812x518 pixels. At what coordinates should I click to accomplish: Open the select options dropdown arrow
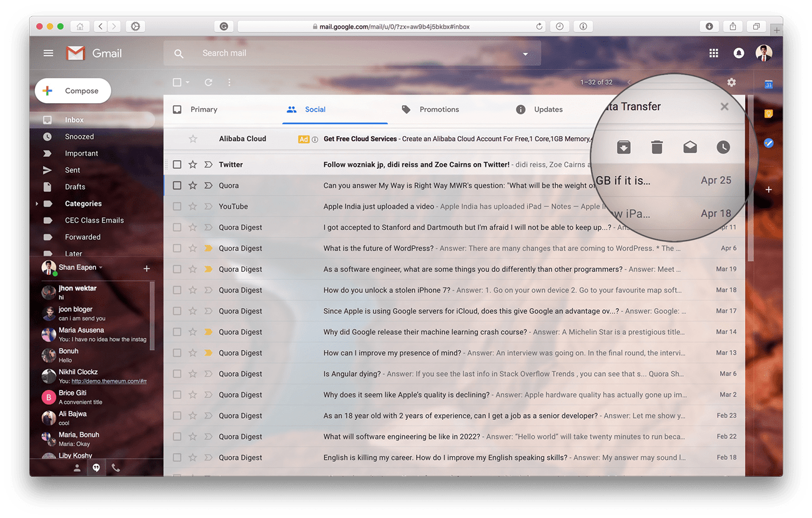[187, 82]
